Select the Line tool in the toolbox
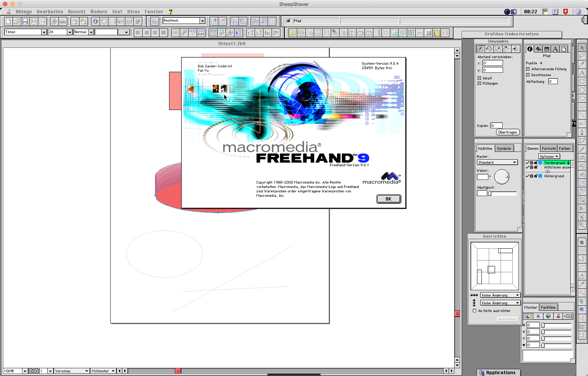 point(582,116)
